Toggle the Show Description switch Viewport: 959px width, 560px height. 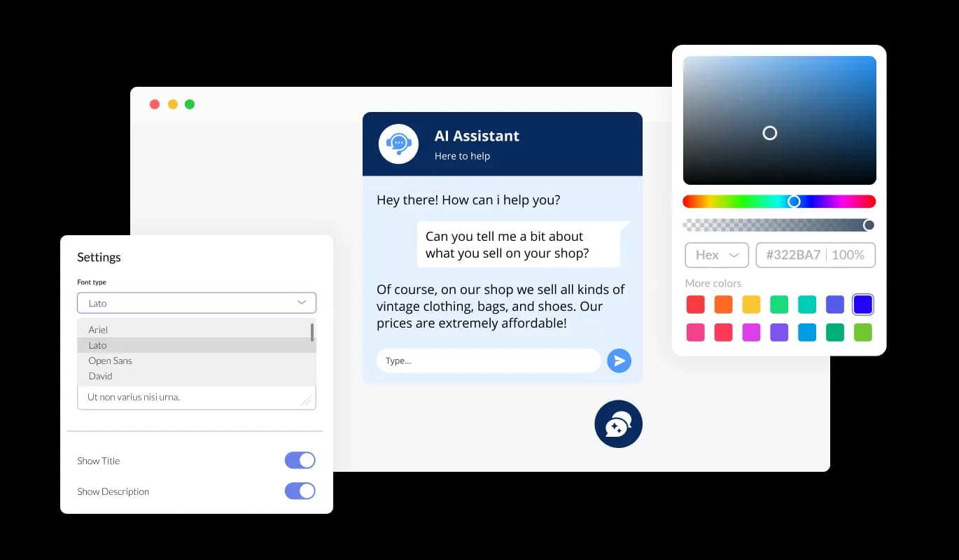click(x=300, y=491)
